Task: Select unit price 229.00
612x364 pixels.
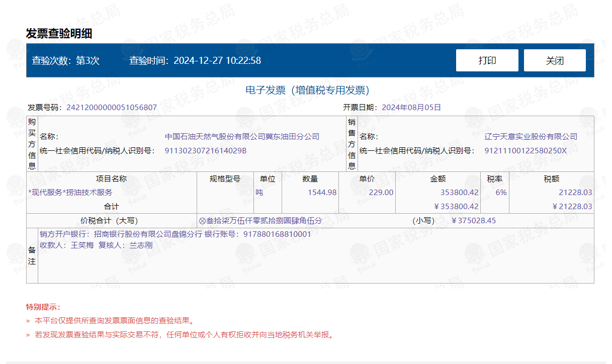Action: (x=382, y=192)
